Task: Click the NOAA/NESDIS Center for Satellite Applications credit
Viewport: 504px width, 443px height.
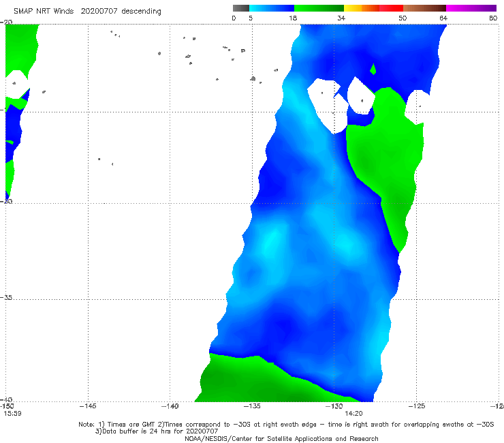Action: click(x=281, y=439)
